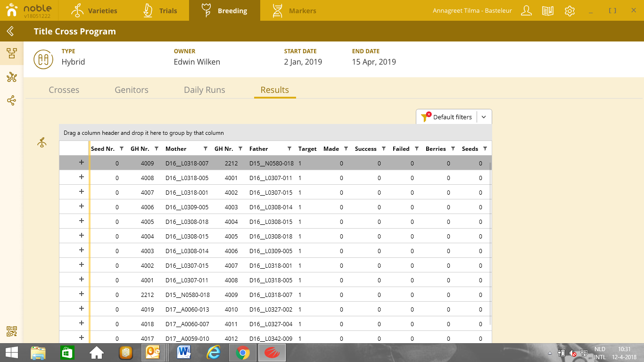Expand the row for D16__L0318-001 mother
Screen dimensions: 644x362
[x=81, y=192]
